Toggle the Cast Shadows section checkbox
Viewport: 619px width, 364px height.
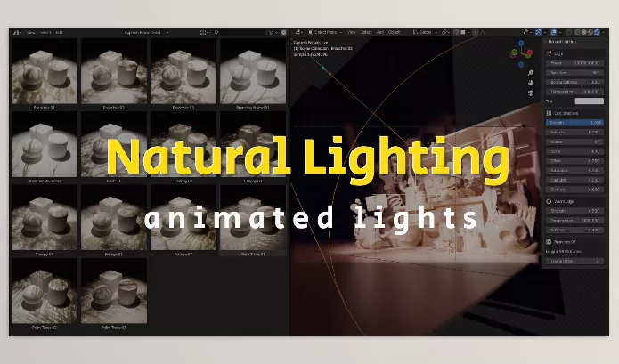coord(549,111)
